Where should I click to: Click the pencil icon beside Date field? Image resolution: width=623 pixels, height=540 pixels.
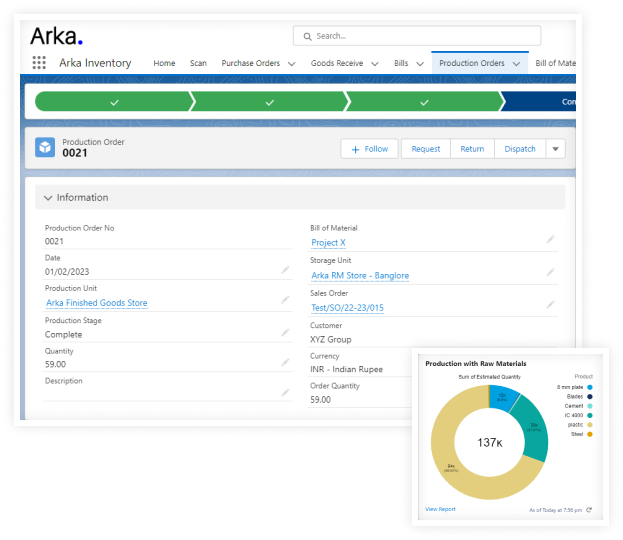pyautogui.click(x=285, y=270)
